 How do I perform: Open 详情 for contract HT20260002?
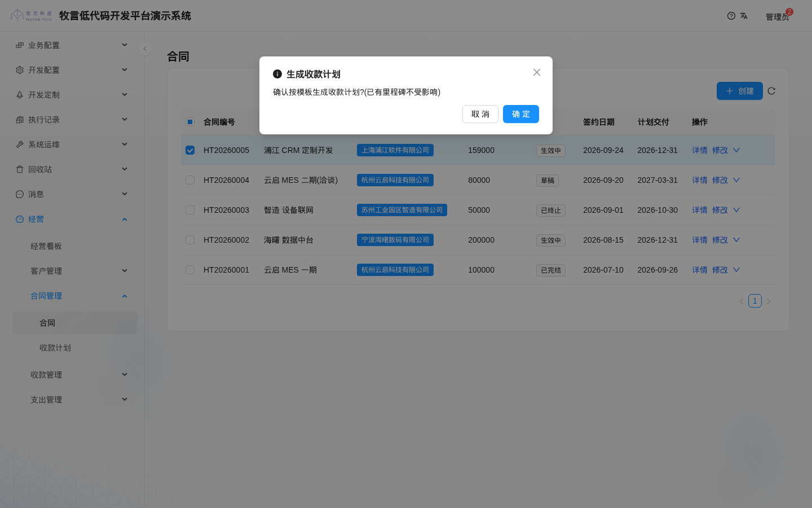point(700,240)
